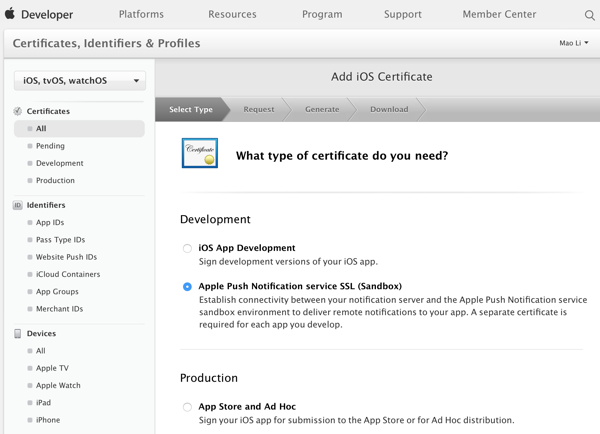Open the Resources menu item
Image resolution: width=600 pixels, height=434 pixels.
232,15
